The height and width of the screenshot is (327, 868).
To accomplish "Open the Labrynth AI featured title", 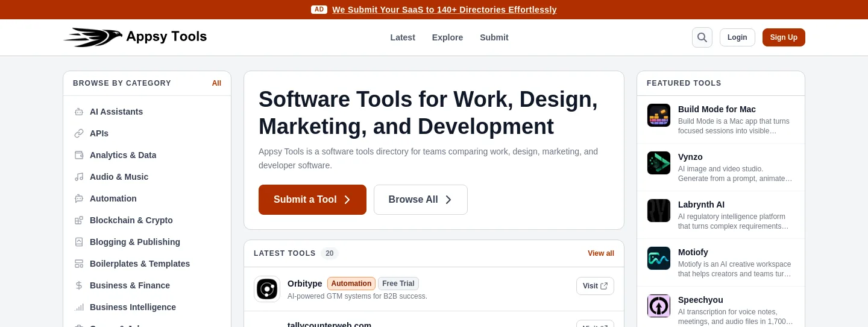I will (x=701, y=205).
